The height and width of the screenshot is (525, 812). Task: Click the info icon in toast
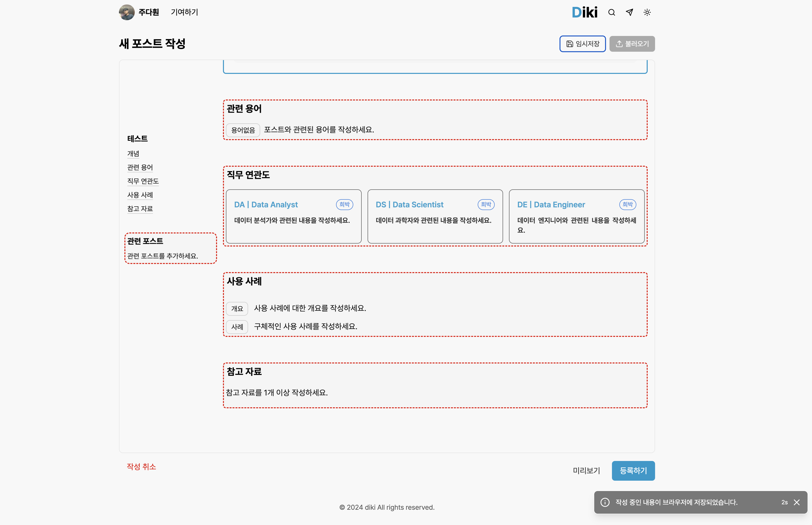pyautogui.click(x=605, y=502)
